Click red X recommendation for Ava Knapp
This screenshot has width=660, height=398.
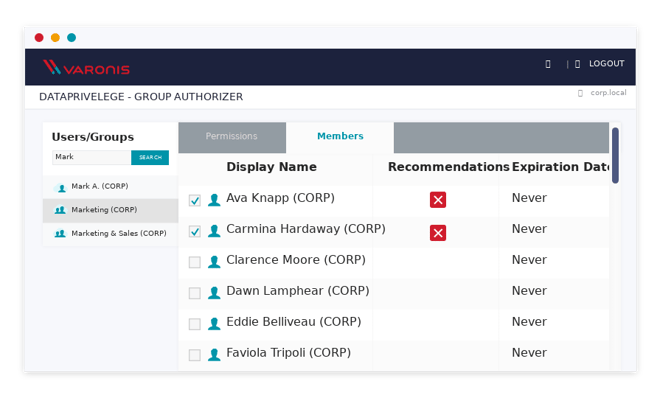coord(438,199)
